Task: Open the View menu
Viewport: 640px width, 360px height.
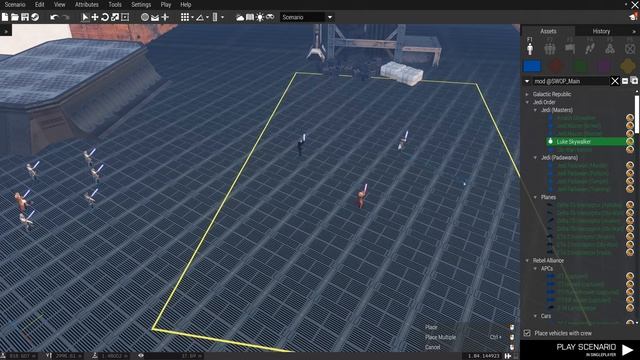Action: tap(60, 4)
